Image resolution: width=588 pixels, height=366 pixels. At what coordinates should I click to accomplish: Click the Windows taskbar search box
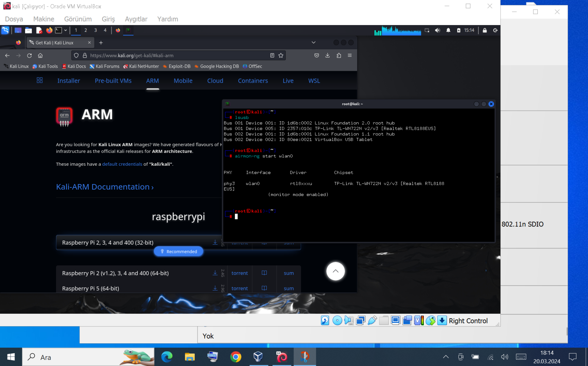[89, 357]
